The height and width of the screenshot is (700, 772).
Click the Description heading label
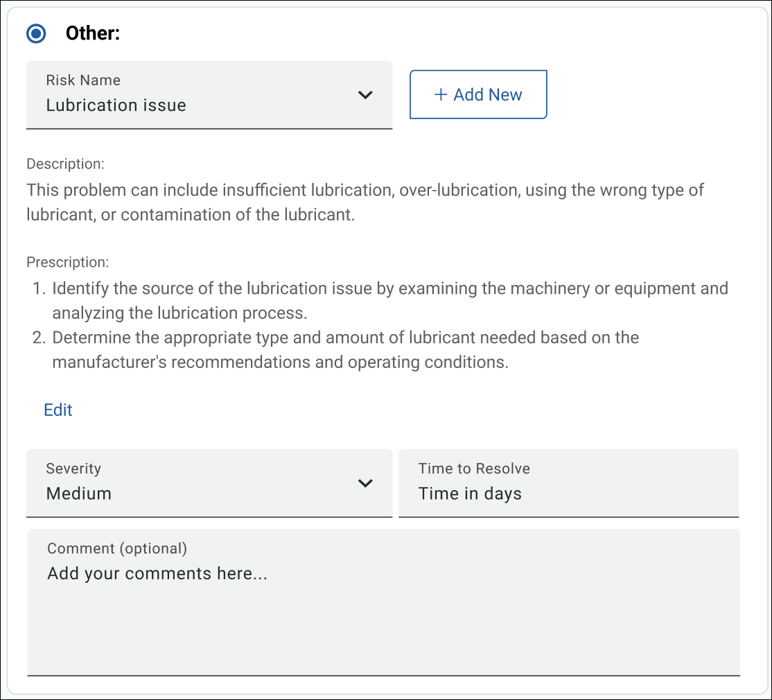coord(65,164)
